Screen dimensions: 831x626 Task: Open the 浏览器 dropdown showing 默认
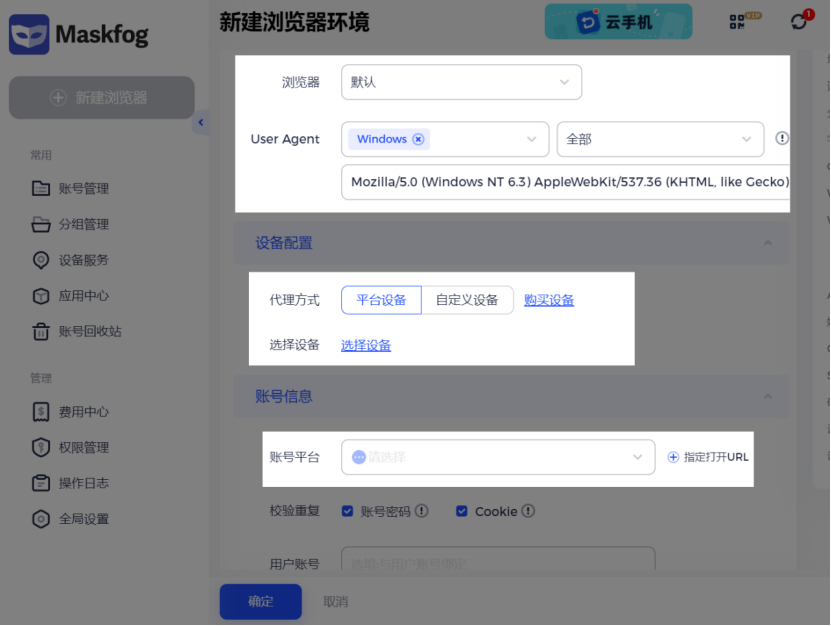coord(461,82)
